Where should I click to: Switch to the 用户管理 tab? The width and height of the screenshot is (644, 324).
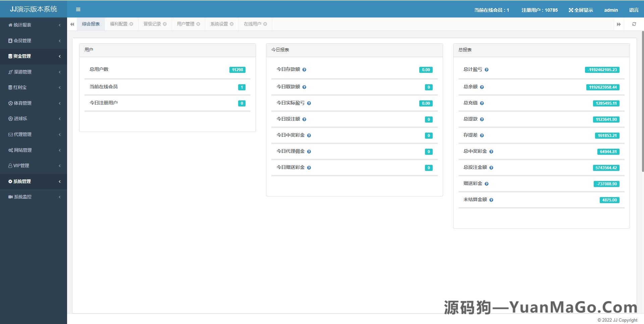click(x=185, y=24)
